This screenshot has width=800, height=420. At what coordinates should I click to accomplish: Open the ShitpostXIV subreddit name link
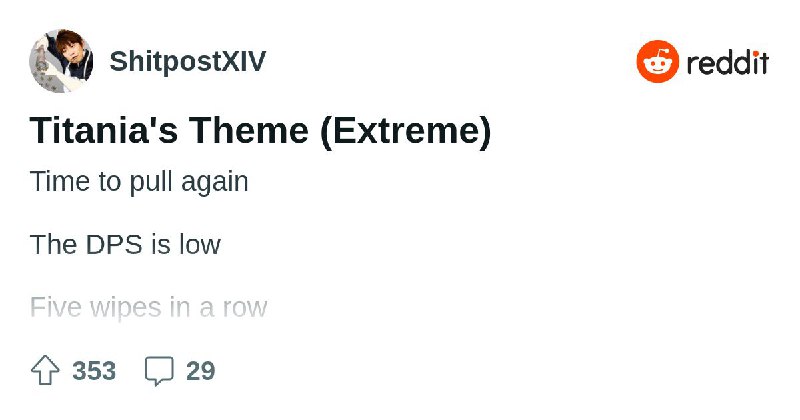pos(188,62)
